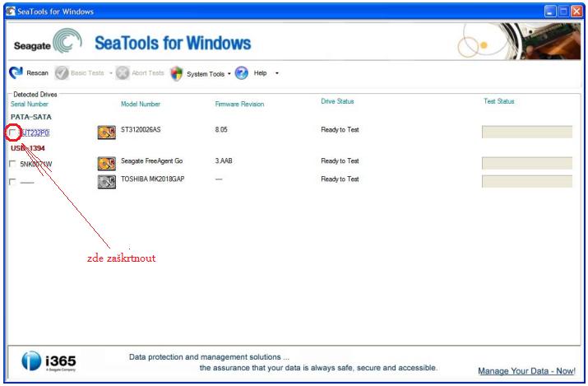The image size is (588, 386).
Task: Click the Basic Tests label
Action: (x=87, y=72)
